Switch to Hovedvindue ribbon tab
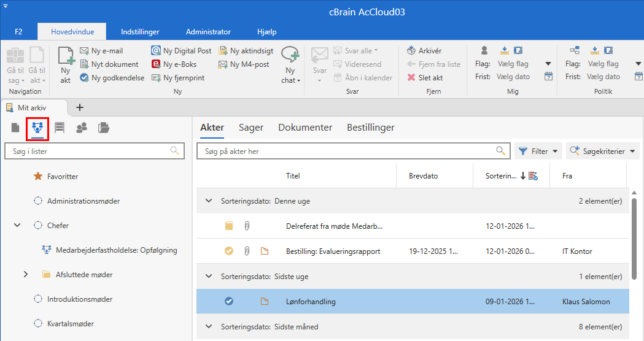644x341 pixels. (72, 32)
